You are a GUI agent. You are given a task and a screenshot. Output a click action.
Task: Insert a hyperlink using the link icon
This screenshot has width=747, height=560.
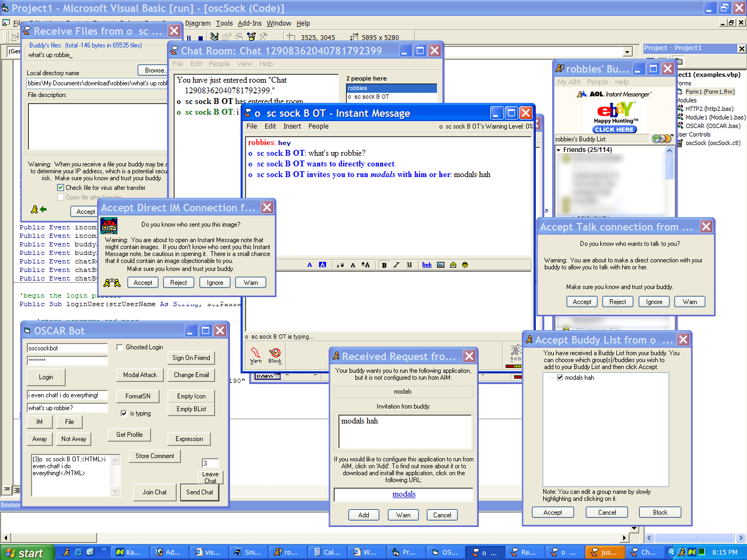(x=427, y=265)
